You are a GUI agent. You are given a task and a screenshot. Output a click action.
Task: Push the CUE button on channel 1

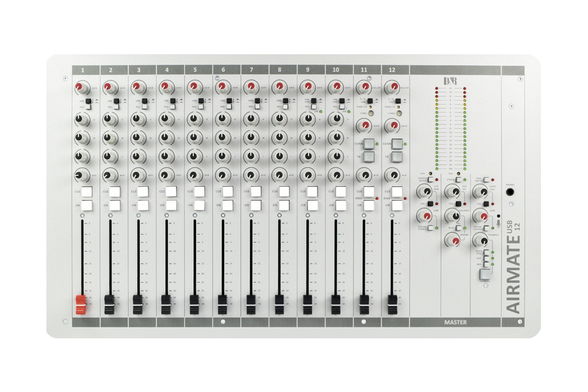(x=87, y=191)
